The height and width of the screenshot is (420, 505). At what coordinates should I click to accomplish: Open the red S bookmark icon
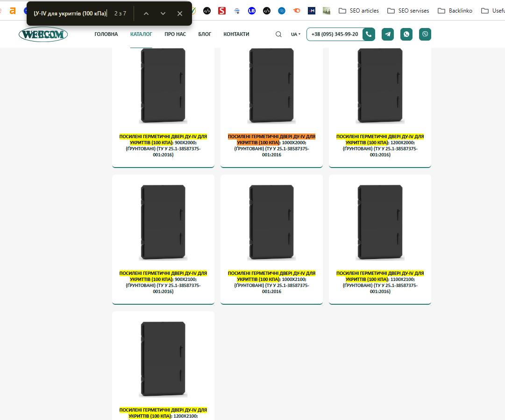[222, 11]
